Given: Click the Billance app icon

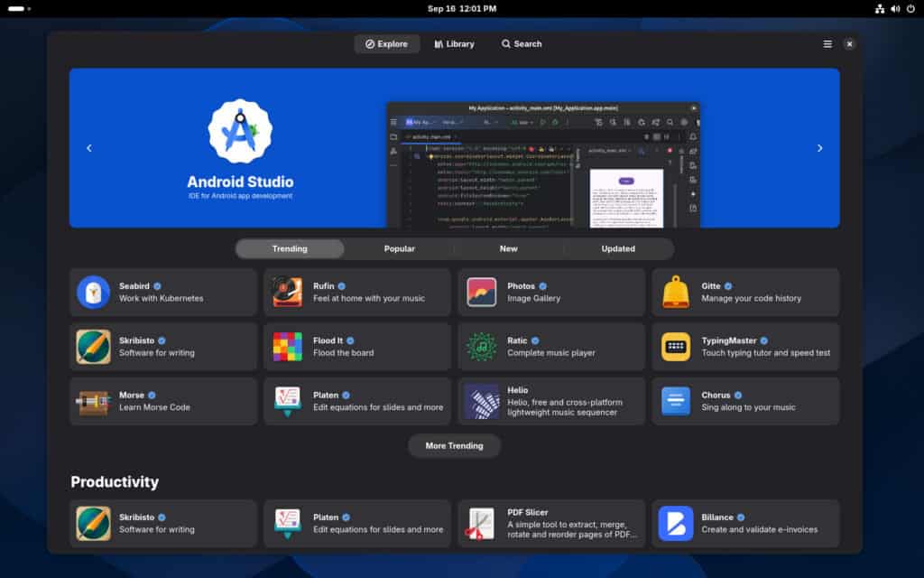Looking at the screenshot, I should click(676, 523).
